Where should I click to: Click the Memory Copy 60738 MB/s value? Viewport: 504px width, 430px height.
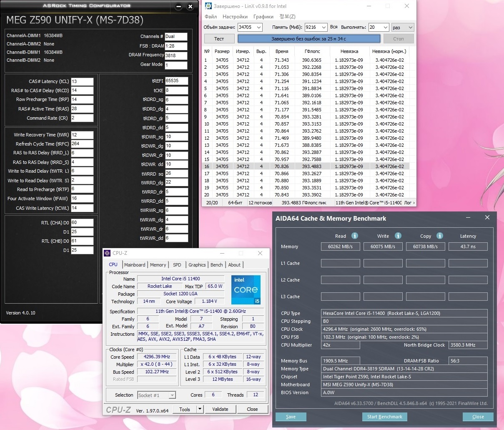point(425,246)
